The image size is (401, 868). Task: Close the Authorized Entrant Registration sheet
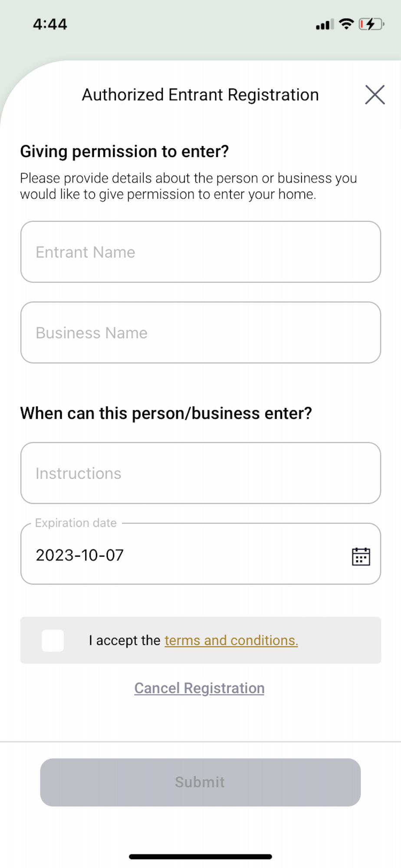coord(375,95)
